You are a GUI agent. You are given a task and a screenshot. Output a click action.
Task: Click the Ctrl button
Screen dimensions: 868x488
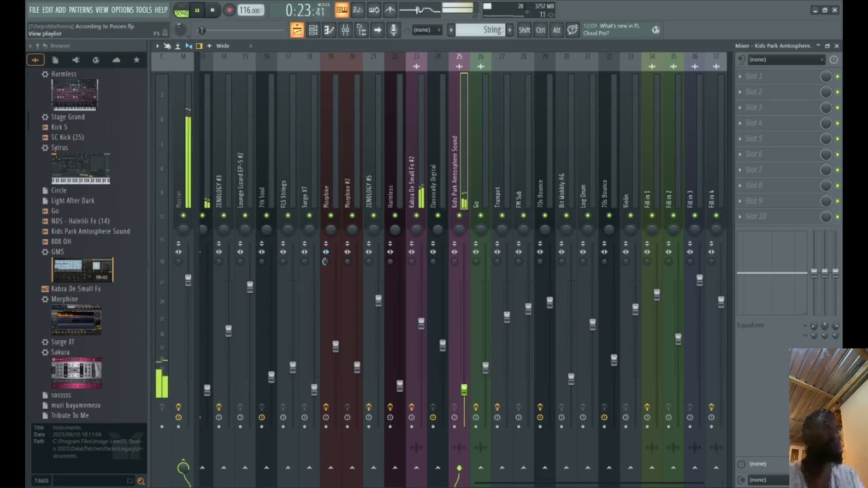[x=540, y=30]
